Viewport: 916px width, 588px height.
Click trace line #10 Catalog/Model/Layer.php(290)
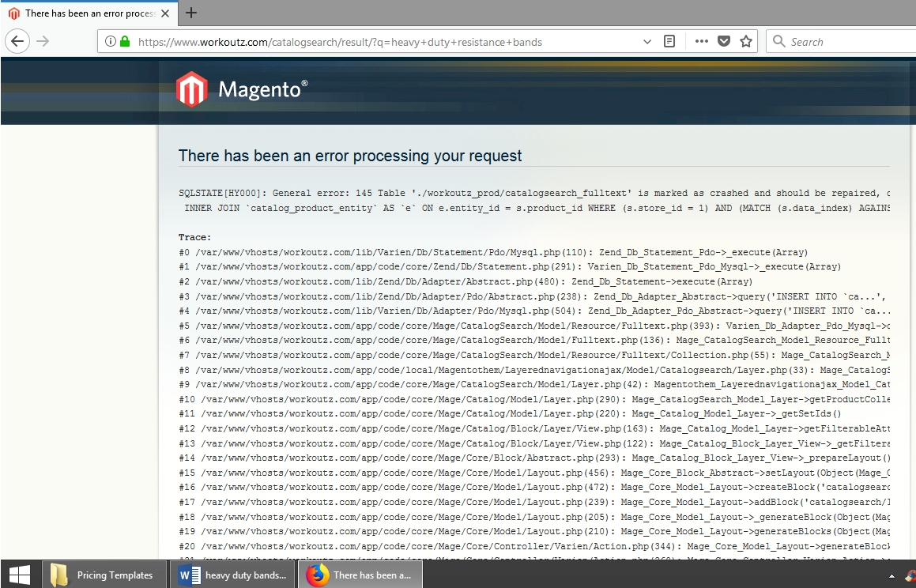534,399
